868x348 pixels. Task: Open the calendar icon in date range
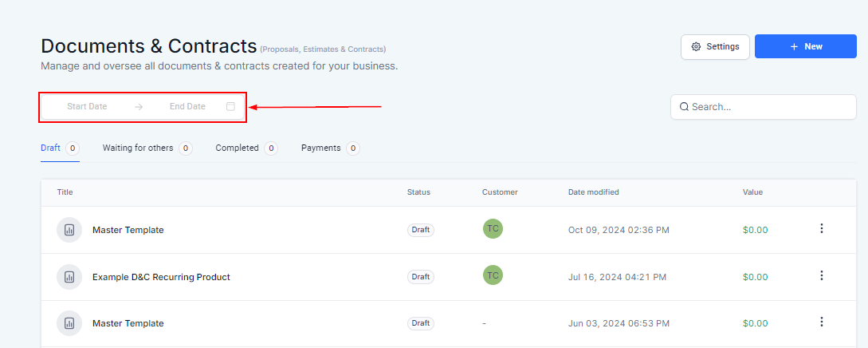coord(231,106)
